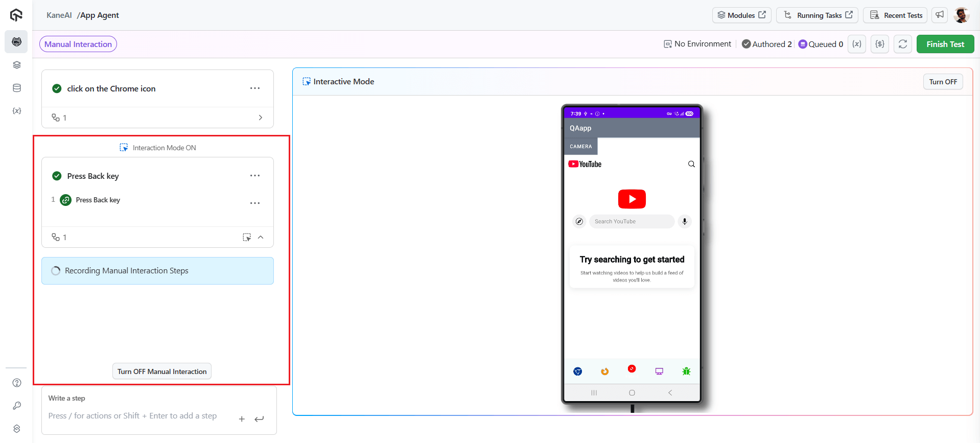Image resolution: width=980 pixels, height=443 pixels.
Task: Tap the green bug icon in phone
Action: [686, 371]
